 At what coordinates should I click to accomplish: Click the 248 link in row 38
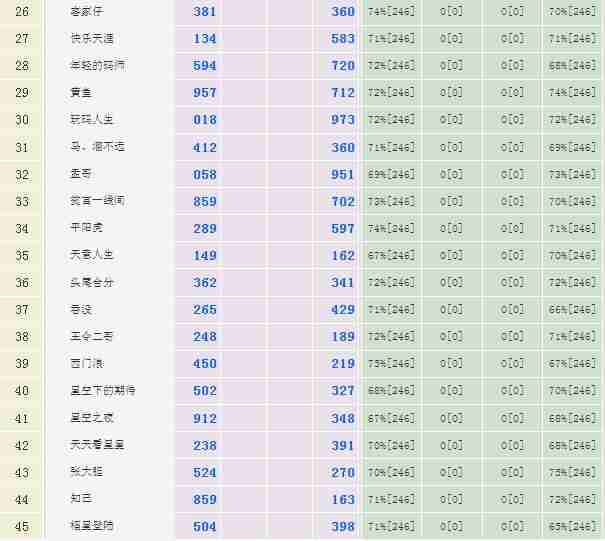tap(205, 337)
